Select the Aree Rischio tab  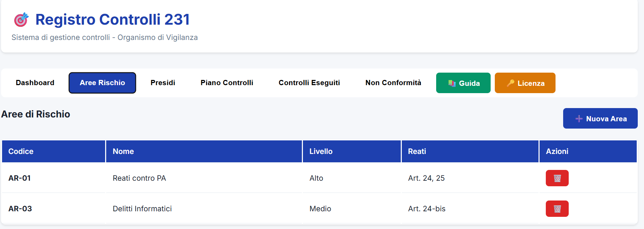pos(102,83)
